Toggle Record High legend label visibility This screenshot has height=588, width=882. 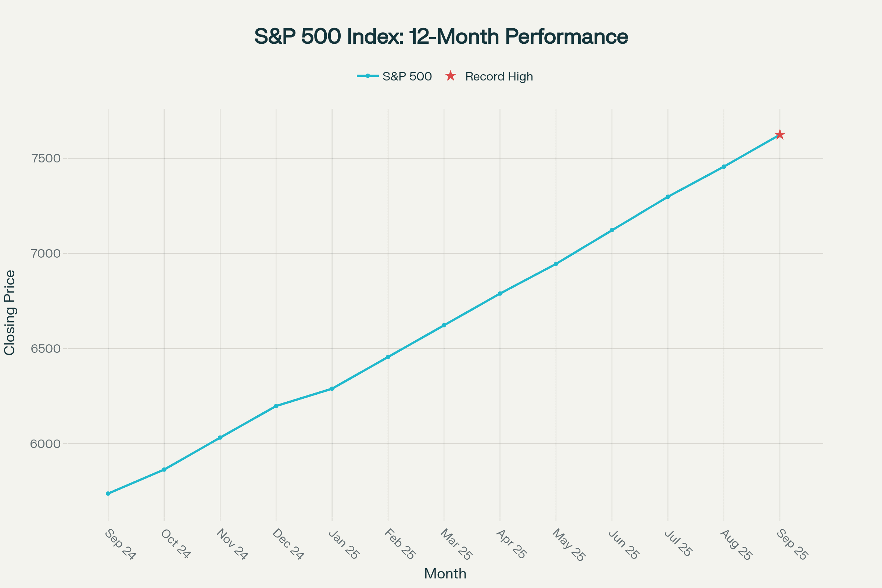click(x=499, y=76)
